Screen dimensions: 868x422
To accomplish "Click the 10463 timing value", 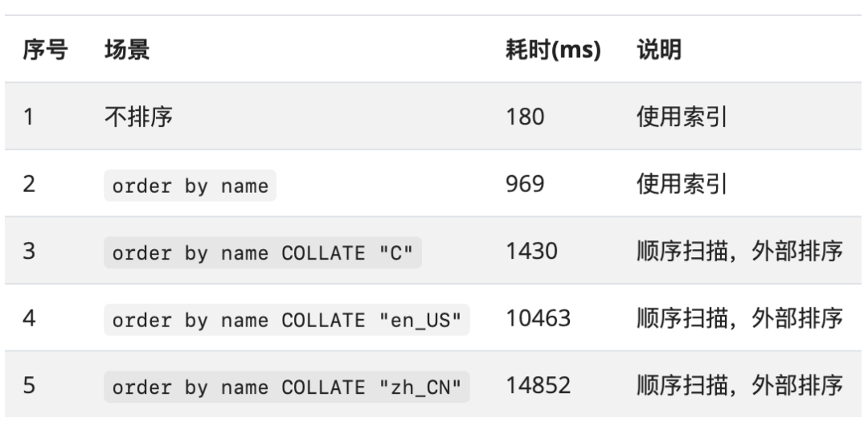I will (538, 318).
